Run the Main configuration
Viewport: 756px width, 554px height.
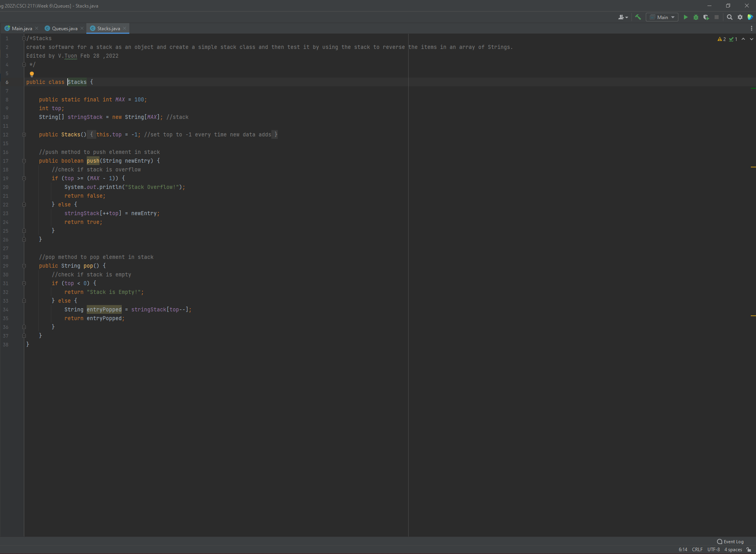coord(686,17)
